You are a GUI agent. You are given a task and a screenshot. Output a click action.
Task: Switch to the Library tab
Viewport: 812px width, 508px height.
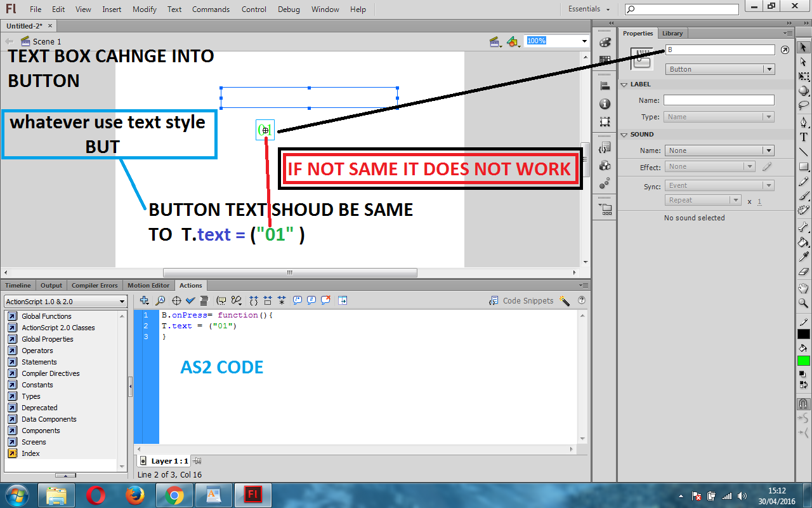click(672, 34)
